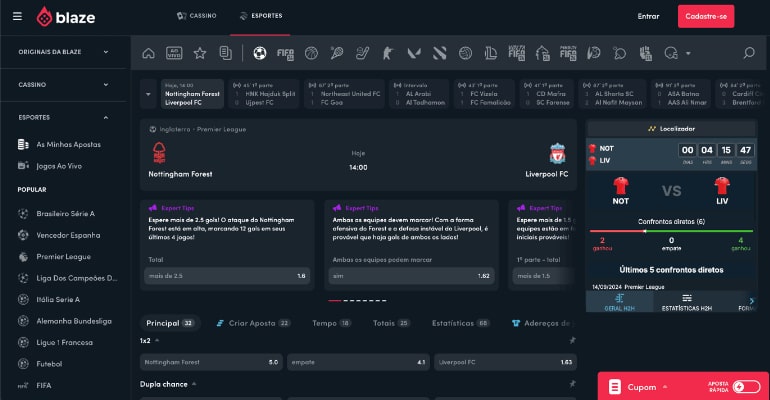This screenshot has height=400, width=770.
Task: Select the Dota 2 sport icon
Action: [x=440, y=53]
